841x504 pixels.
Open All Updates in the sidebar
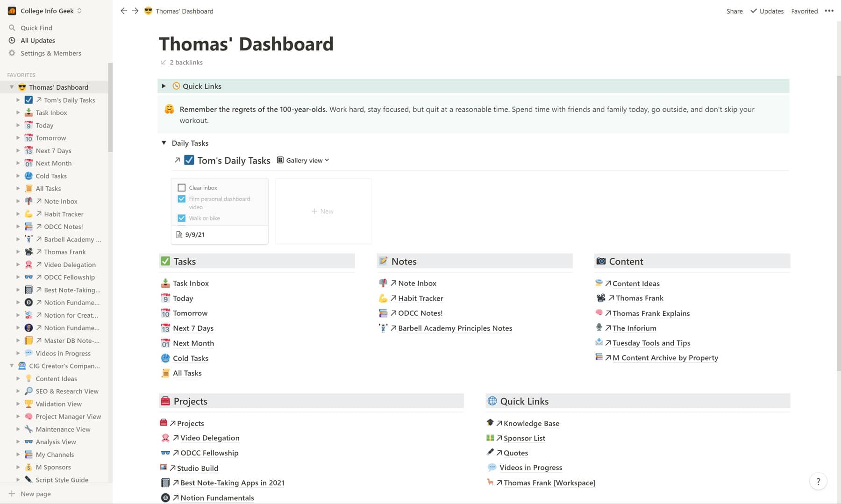coord(37,41)
